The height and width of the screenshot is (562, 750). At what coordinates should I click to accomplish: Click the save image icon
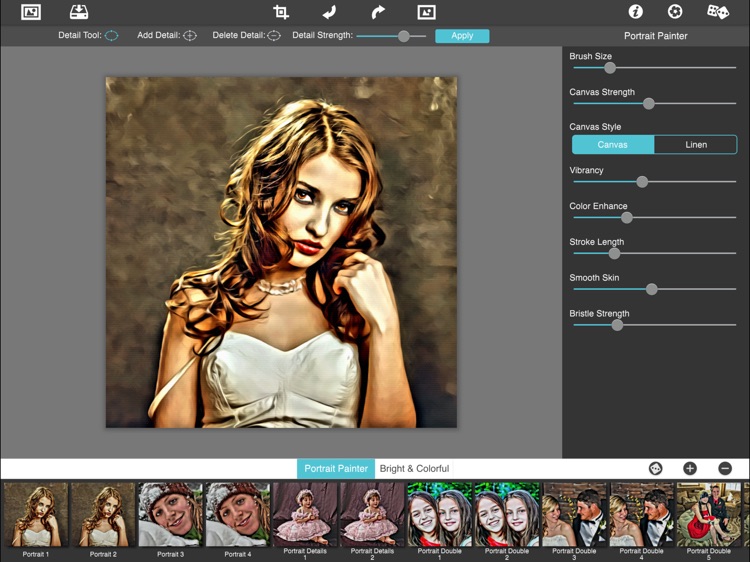(x=79, y=12)
